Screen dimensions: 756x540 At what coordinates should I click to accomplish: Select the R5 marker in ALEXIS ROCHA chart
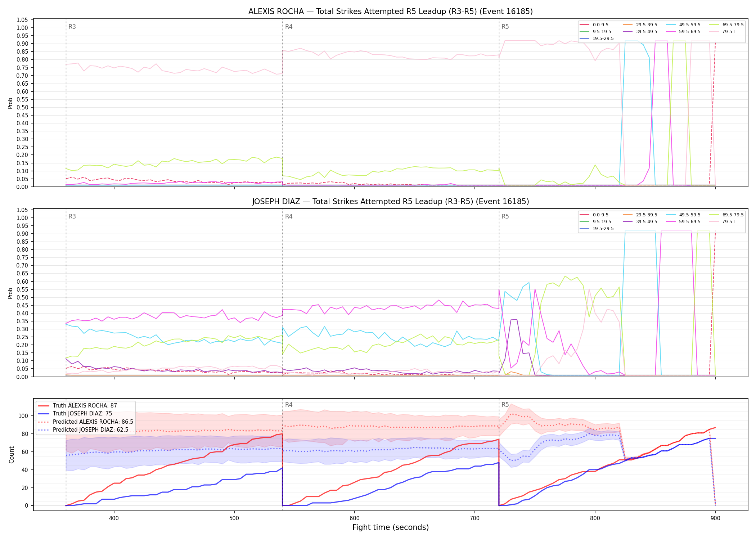505,27
